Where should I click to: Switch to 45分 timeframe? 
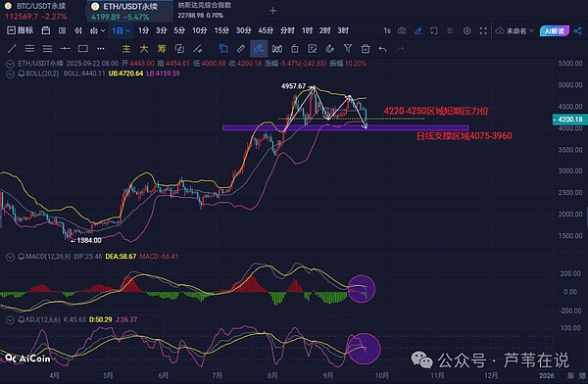click(x=266, y=30)
